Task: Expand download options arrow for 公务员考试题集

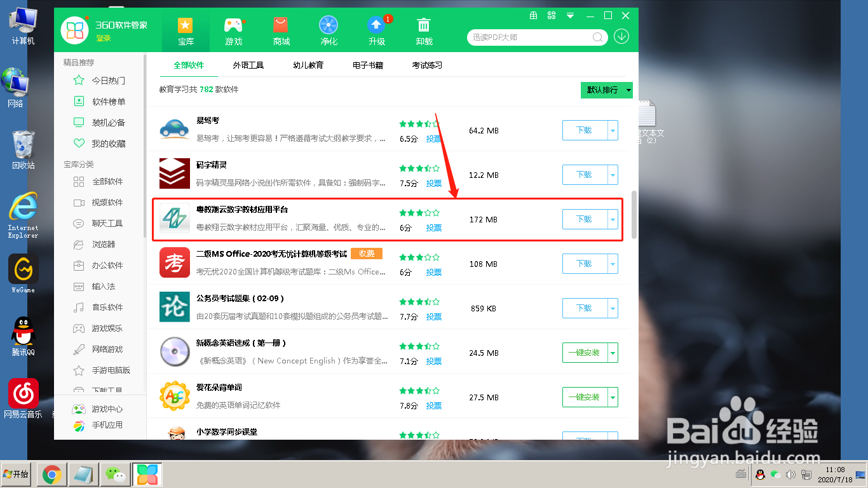Action: point(613,308)
